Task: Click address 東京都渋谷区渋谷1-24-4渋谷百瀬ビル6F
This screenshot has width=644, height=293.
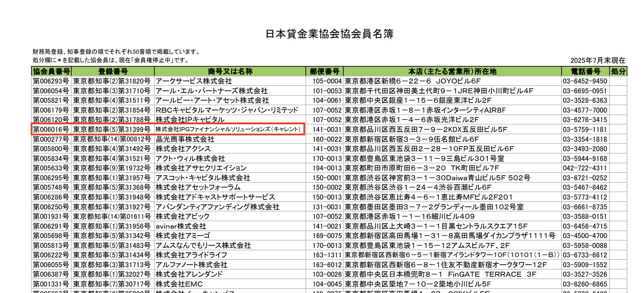Action: click(418, 187)
